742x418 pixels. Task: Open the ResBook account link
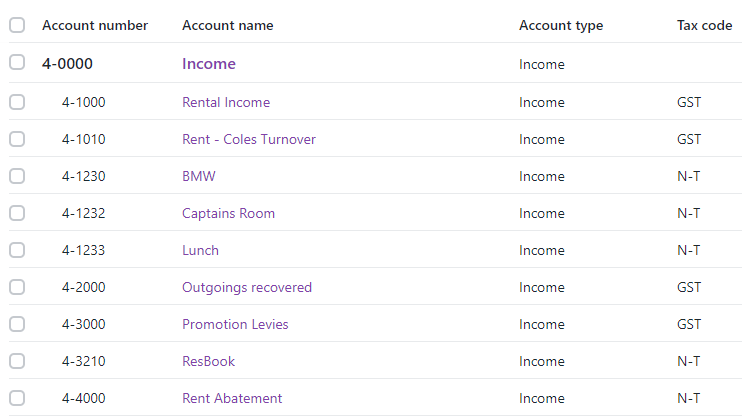[x=209, y=361]
